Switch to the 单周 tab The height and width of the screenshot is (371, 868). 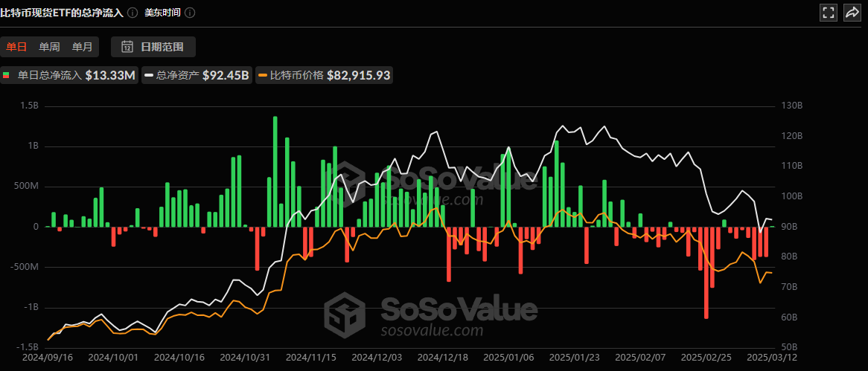(x=49, y=47)
